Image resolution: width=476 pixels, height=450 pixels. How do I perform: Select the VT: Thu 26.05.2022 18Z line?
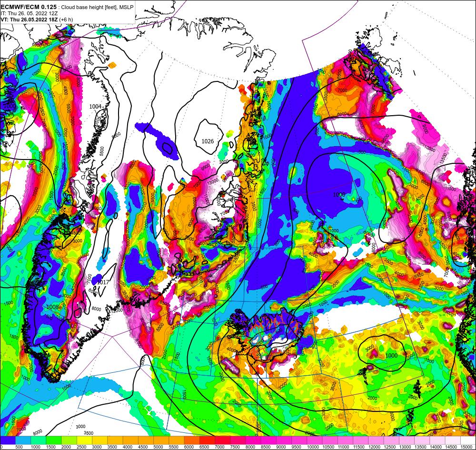[x=29, y=20]
